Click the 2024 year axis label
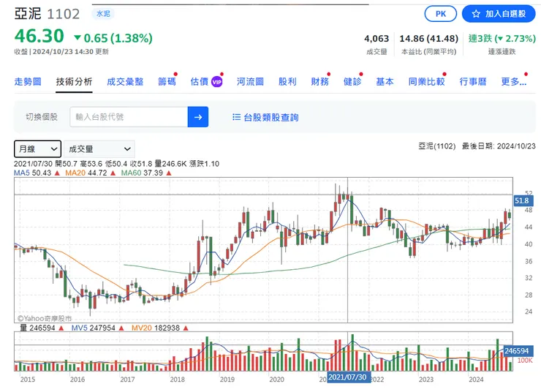 (476, 380)
